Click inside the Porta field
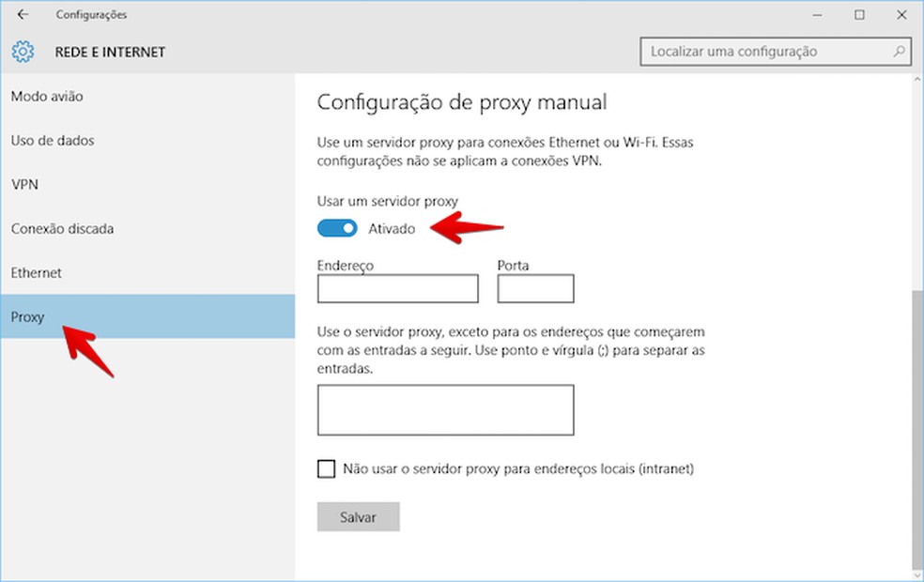924x582 pixels. click(x=535, y=288)
